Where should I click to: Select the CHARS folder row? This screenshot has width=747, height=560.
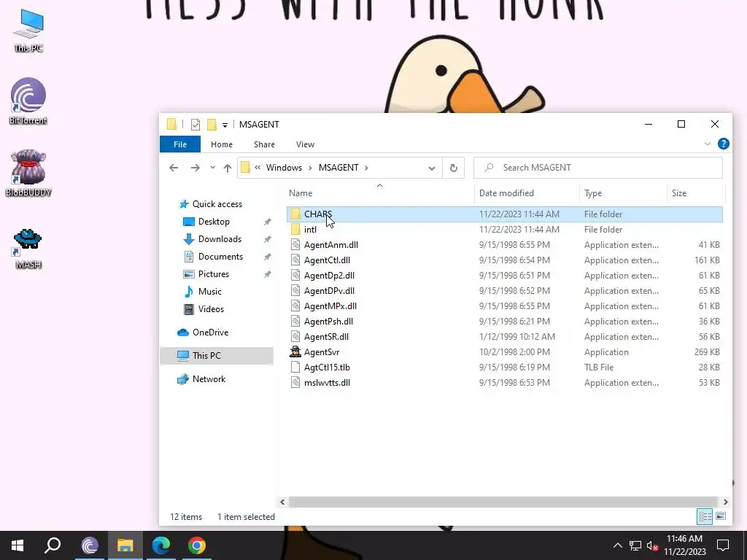(505, 214)
